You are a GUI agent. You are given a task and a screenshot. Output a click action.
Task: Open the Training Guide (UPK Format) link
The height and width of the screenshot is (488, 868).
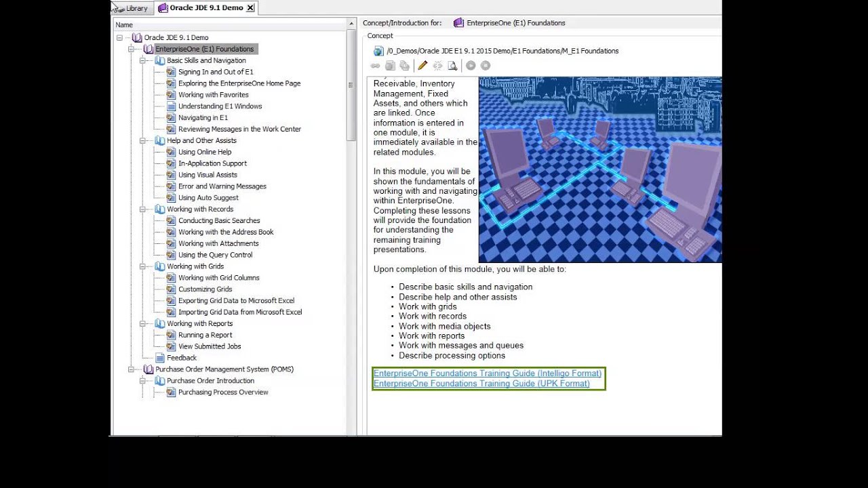(481, 384)
